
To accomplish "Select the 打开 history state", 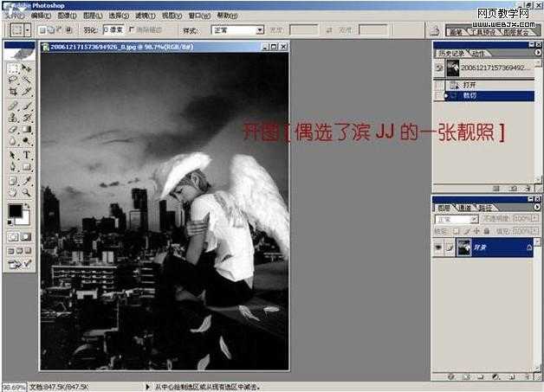I will (x=489, y=85).
